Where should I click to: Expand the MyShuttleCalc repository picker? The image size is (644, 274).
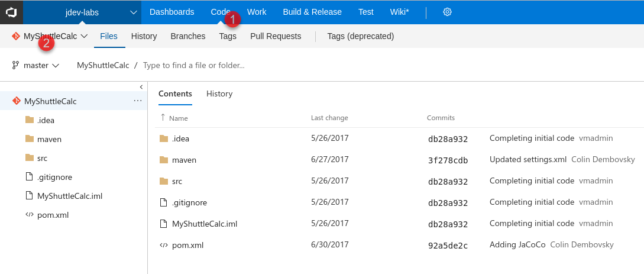point(84,36)
